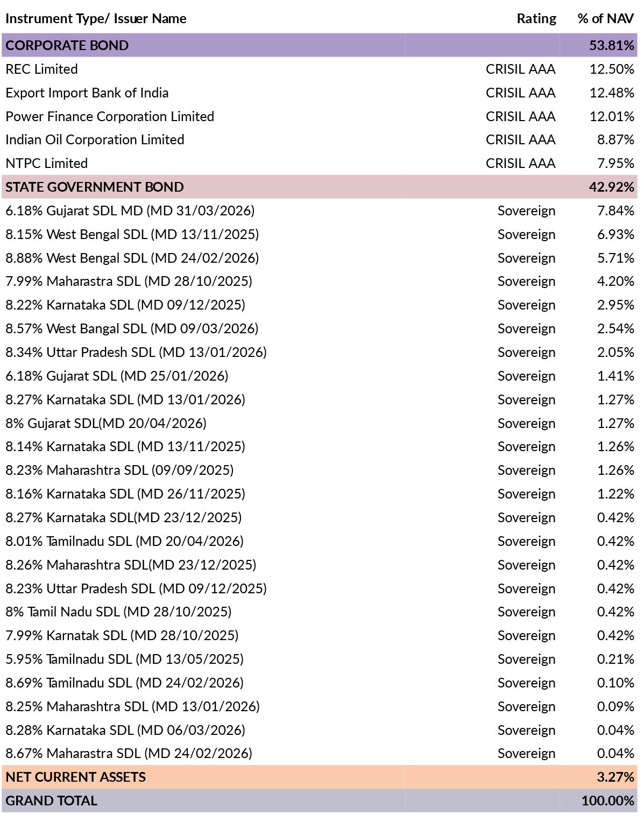Select the NET CURRENT ASSETS row

320,777
